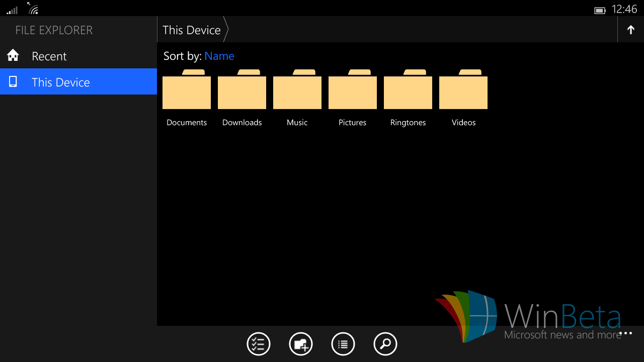The image size is (644, 362).
Task: Tap the battery icon in status bar
Action: 600,10
